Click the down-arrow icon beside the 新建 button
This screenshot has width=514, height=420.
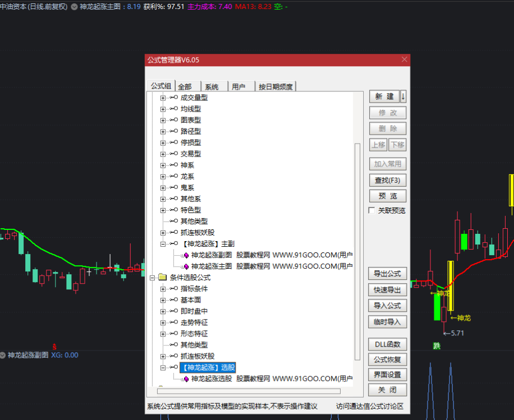pos(403,96)
